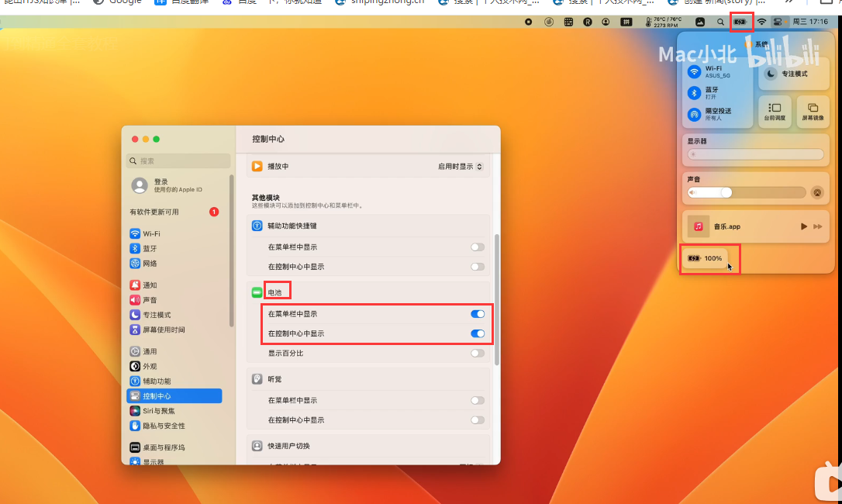842x504 pixels.
Task: Click the AirPlay audio output icon beside volume
Action: [817, 193]
